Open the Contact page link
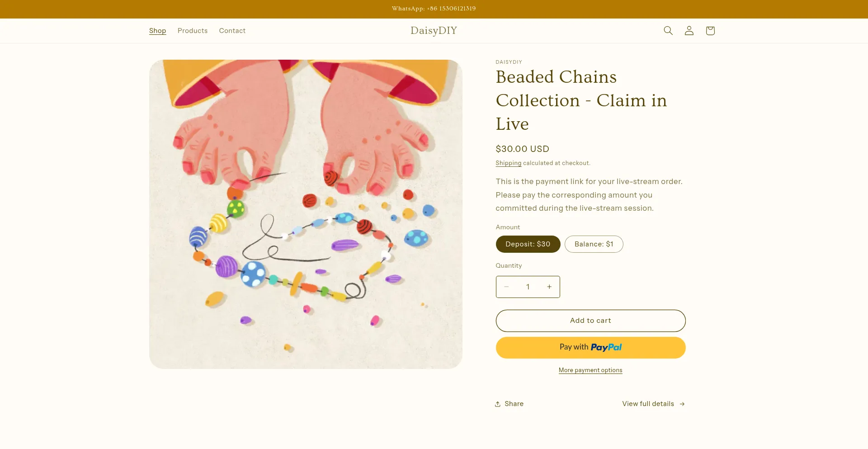 point(232,31)
